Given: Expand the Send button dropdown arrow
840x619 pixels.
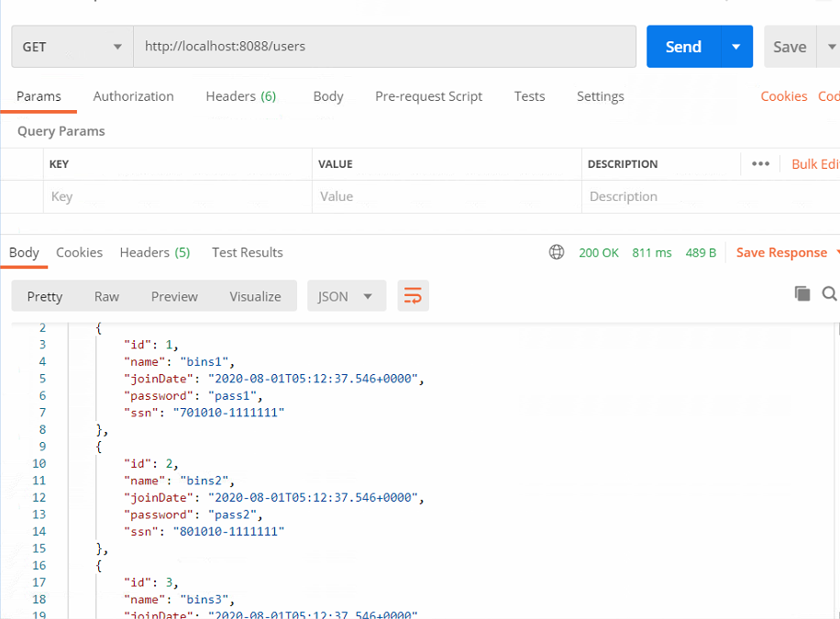Looking at the screenshot, I should (736, 47).
